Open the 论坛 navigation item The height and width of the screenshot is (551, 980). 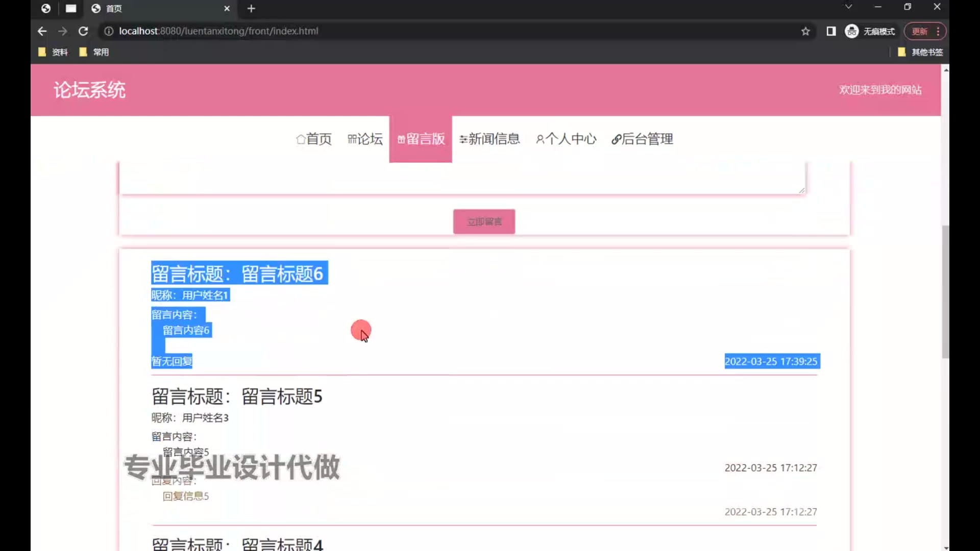point(365,139)
